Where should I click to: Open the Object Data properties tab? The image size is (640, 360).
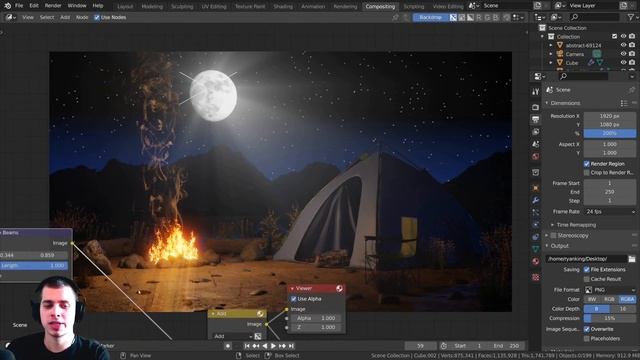pos(536,249)
